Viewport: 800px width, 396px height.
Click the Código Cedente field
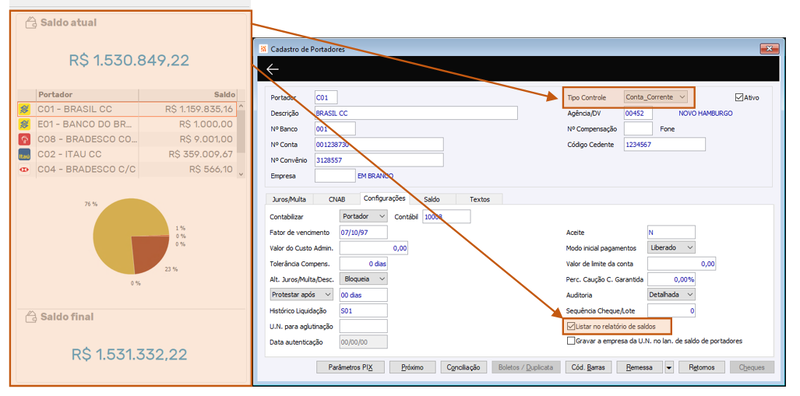[664, 144]
